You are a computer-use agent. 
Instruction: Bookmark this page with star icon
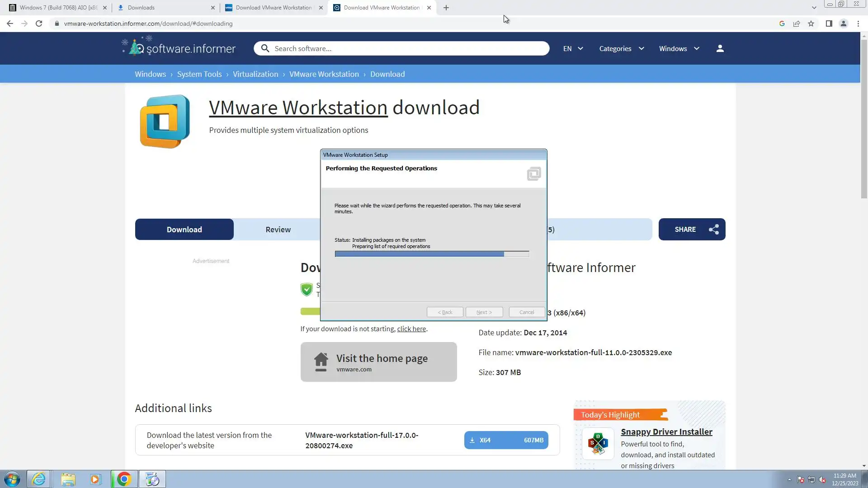pos(811,23)
